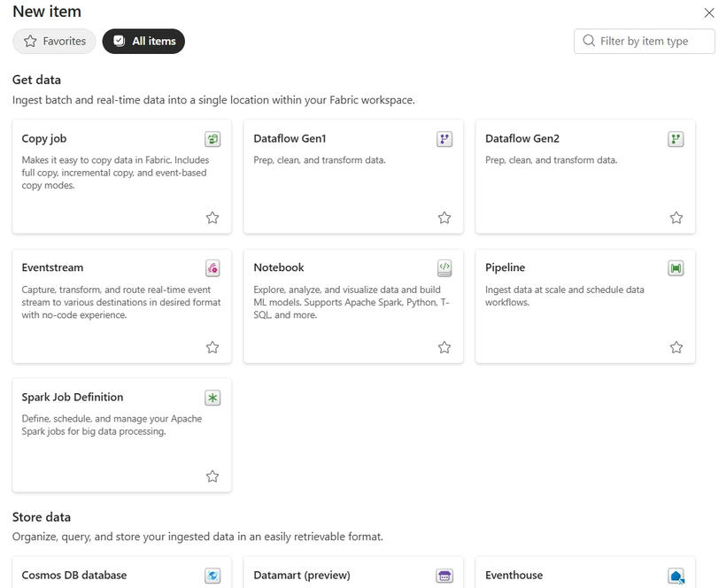The height and width of the screenshot is (588, 726).
Task: Star the Pipeline item as favorite
Action: coord(676,347)
